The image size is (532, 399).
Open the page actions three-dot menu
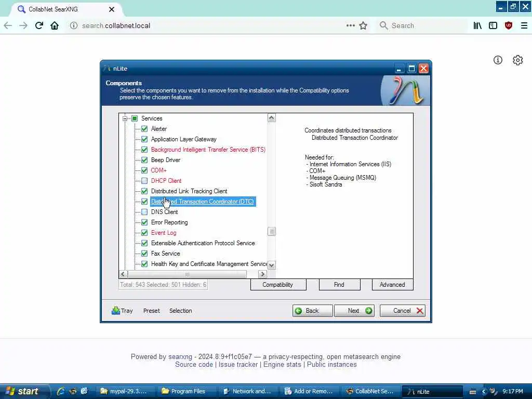pyautogui.click(x=351, y=25)
